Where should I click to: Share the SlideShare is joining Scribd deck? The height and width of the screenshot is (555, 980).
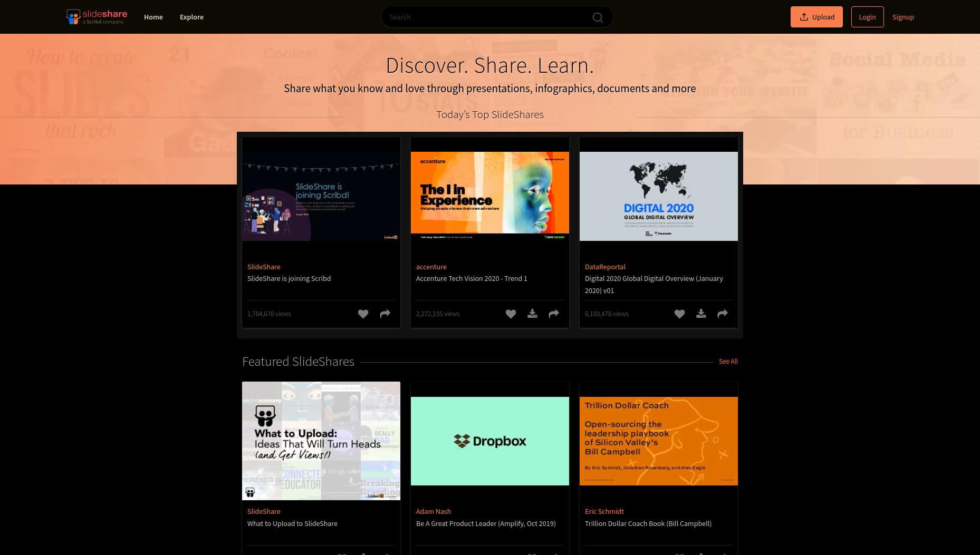tap(385, 314)
